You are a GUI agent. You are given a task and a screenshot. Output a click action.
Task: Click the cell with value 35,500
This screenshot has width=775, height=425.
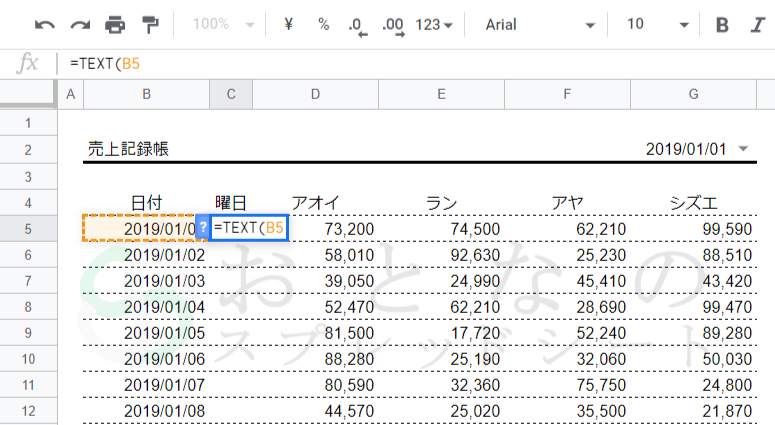(567, 411)
